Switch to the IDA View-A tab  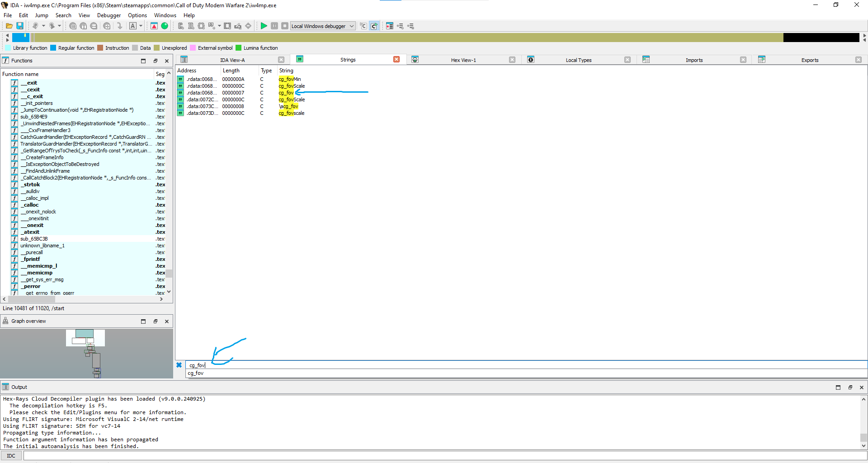pos(232,60)
